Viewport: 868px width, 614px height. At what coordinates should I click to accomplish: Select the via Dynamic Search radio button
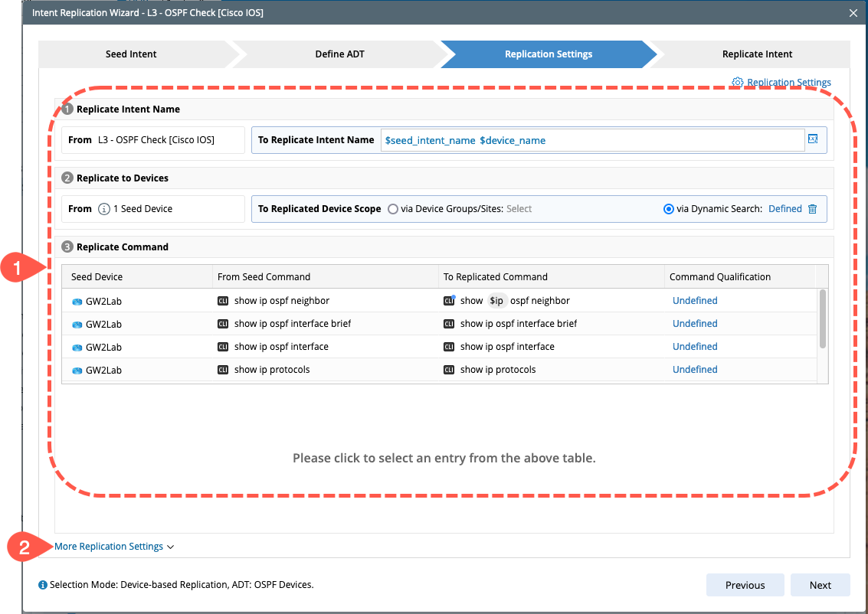[669, 209]
